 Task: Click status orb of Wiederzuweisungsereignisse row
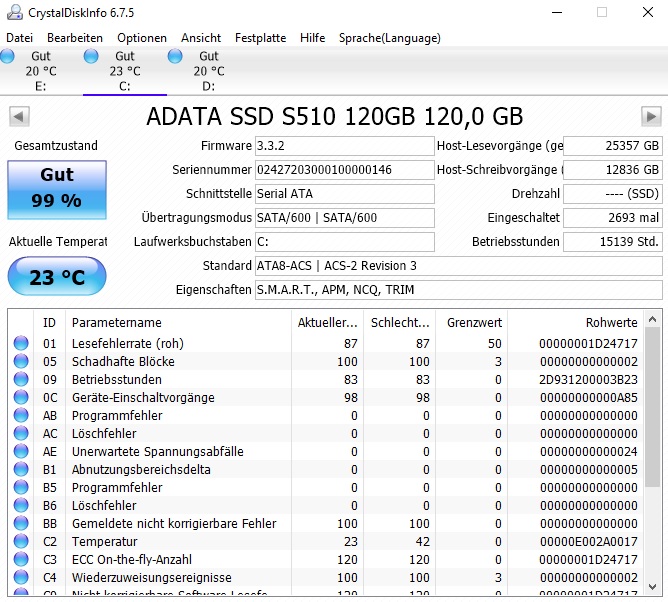(x=21, y=577)
